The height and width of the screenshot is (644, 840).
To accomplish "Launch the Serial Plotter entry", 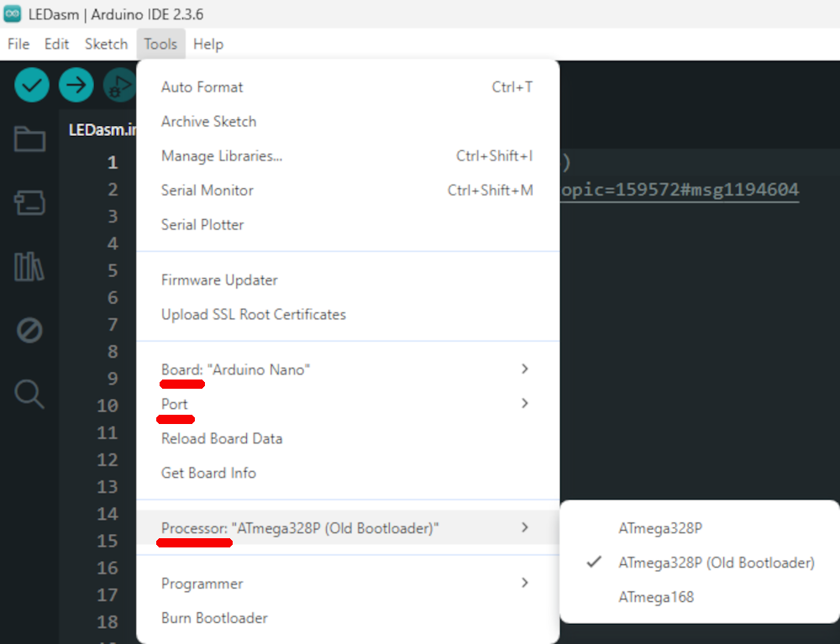I will click(349, 224).
